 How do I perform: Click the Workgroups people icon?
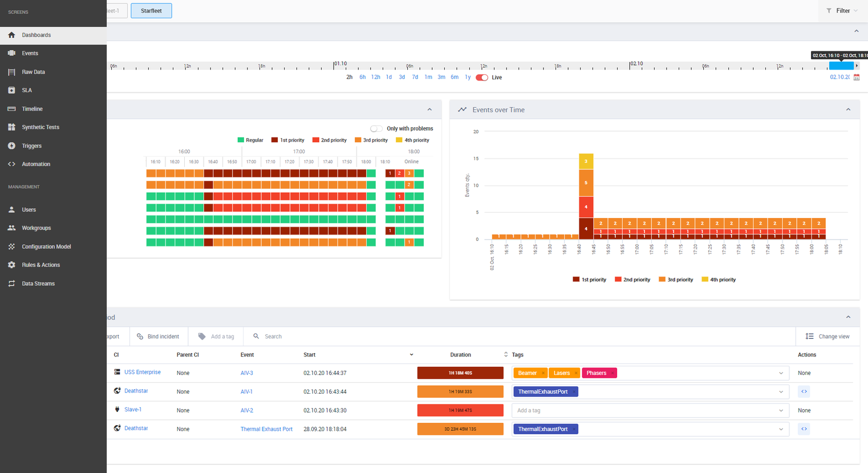(x=11, y=228)
